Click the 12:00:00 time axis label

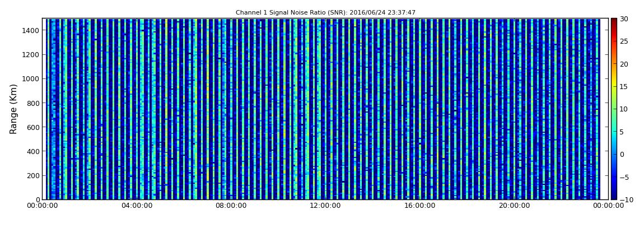[x=325, y=206]
